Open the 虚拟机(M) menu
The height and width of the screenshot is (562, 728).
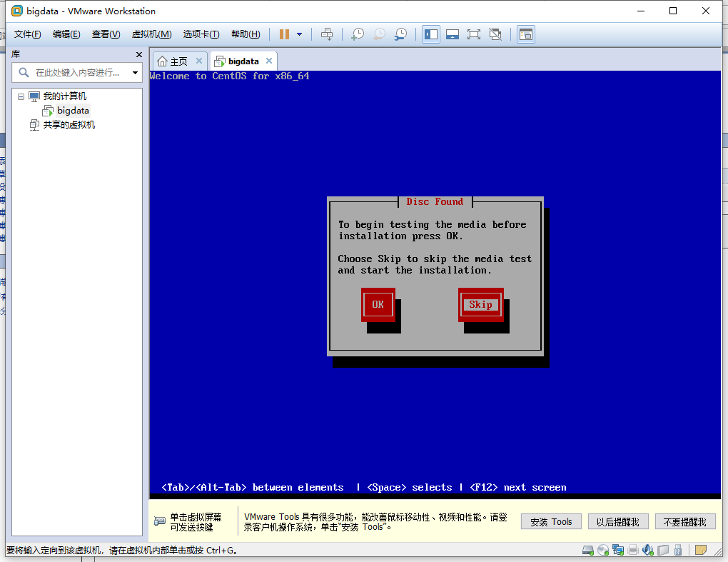pyautogui.click(x=152, y=34)
